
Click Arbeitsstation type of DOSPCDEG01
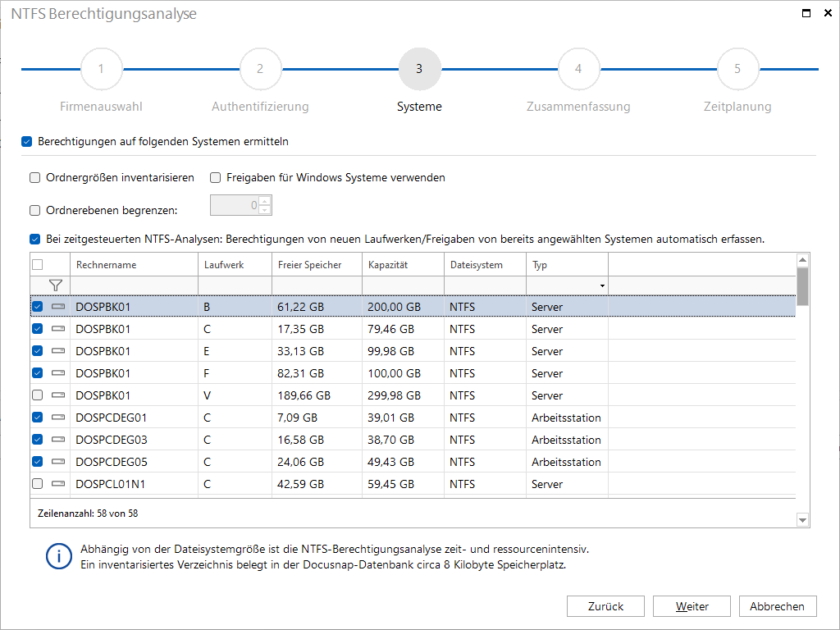coord(566,418)
